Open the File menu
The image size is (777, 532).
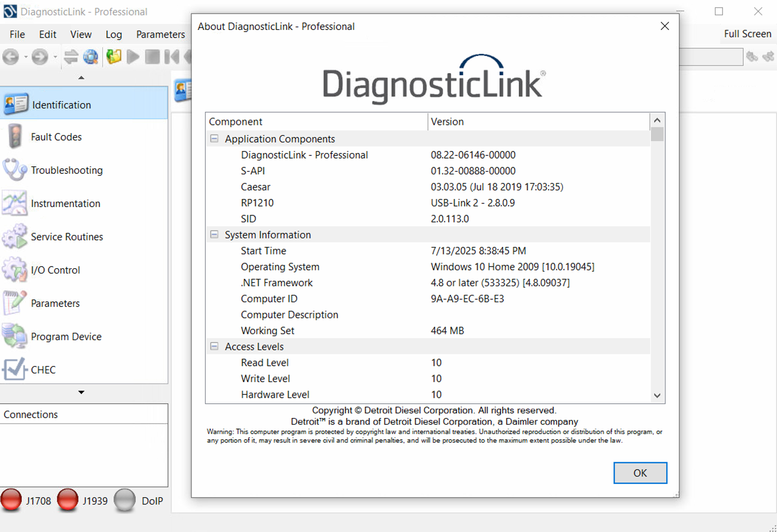17,34
